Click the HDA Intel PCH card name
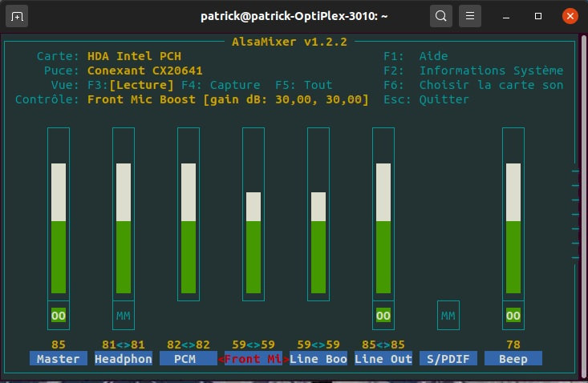This screenshot has width=588, height=383. [x=134, y=56]
